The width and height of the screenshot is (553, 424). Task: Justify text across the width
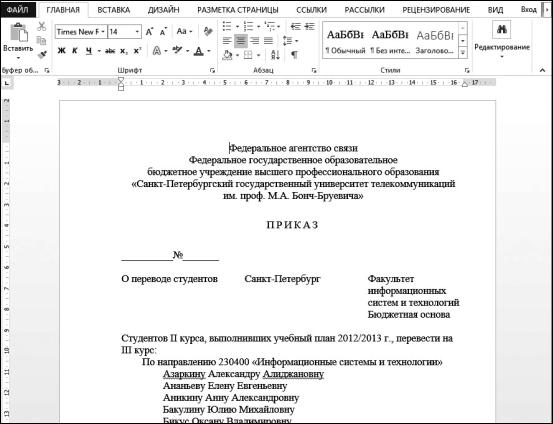pos(268,41)
